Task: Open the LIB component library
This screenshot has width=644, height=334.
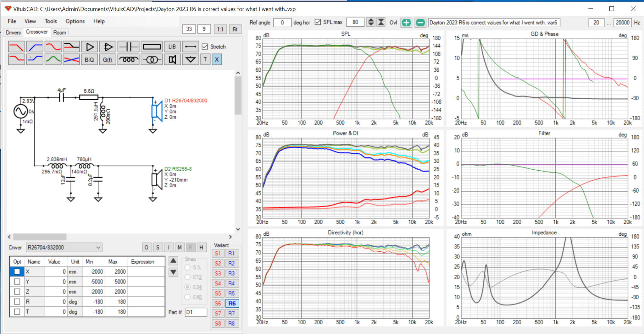Action: tap(172, 47)
